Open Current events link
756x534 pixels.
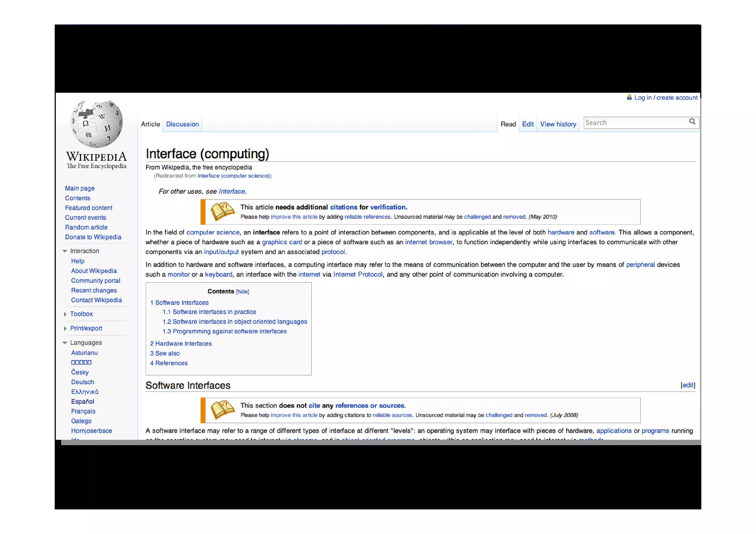point(85,218)
